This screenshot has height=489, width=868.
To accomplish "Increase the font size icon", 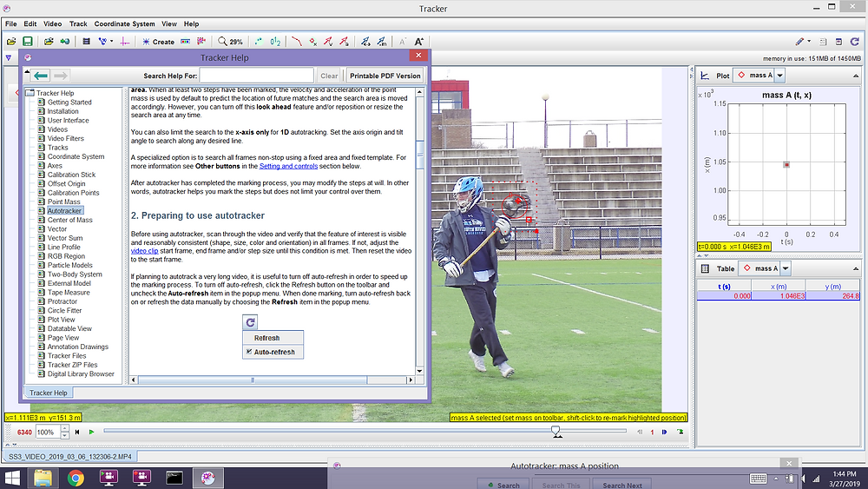I will 419,42.
